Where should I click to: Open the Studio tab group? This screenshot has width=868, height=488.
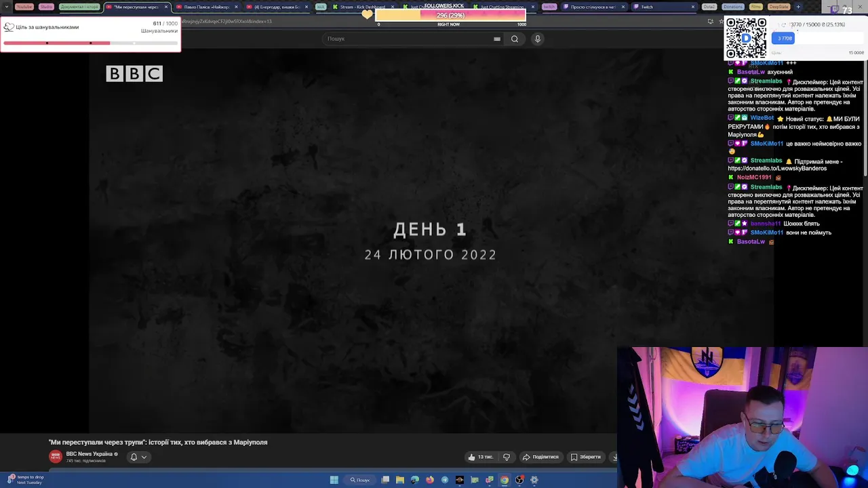[x=46, y=7]
